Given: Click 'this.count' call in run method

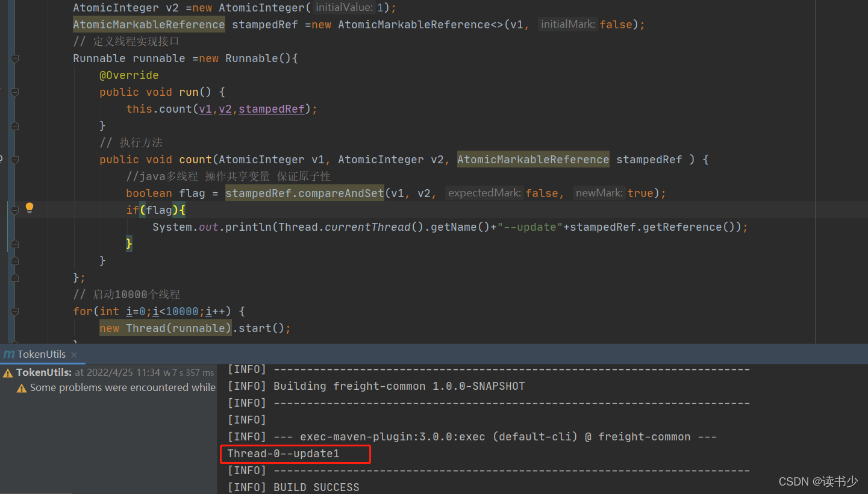Looking at the screenshot, I should coord(159,109).
